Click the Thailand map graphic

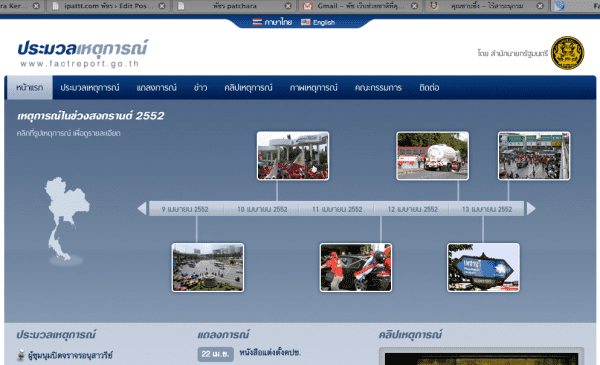66,219
